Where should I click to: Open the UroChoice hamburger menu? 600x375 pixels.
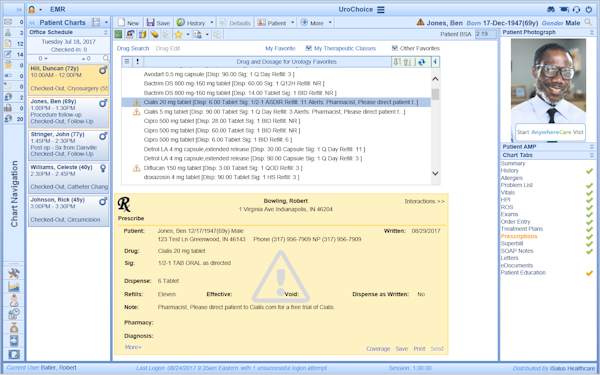click(380, 10)
